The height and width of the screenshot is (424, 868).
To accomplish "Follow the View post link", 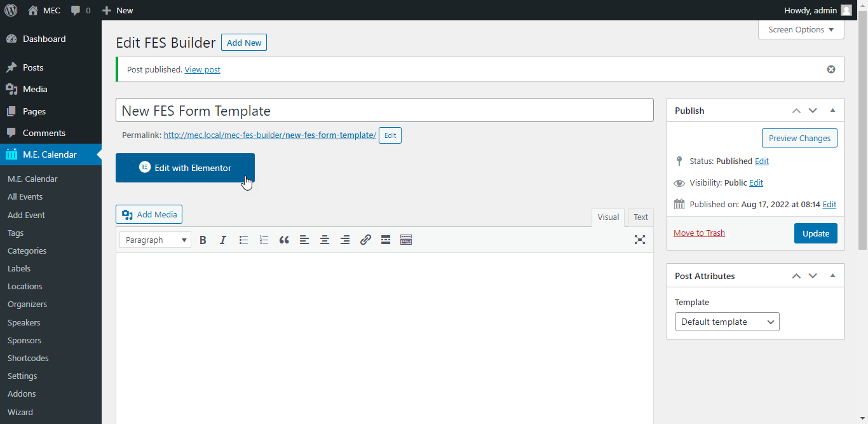I will click(202, 70).
